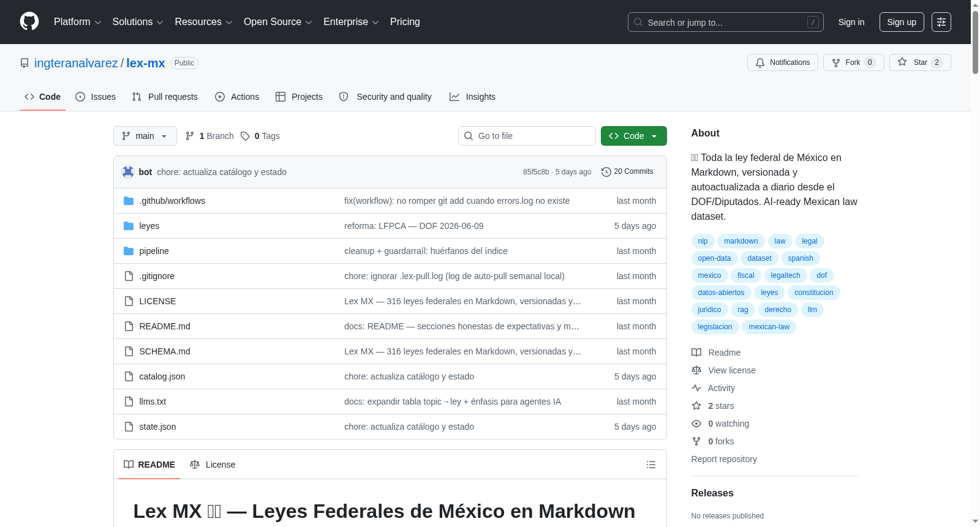Screen dimensions: 980x527
Task: Click the legaltech topic tag
Action: pyautogui.click(x=785, y=275)
